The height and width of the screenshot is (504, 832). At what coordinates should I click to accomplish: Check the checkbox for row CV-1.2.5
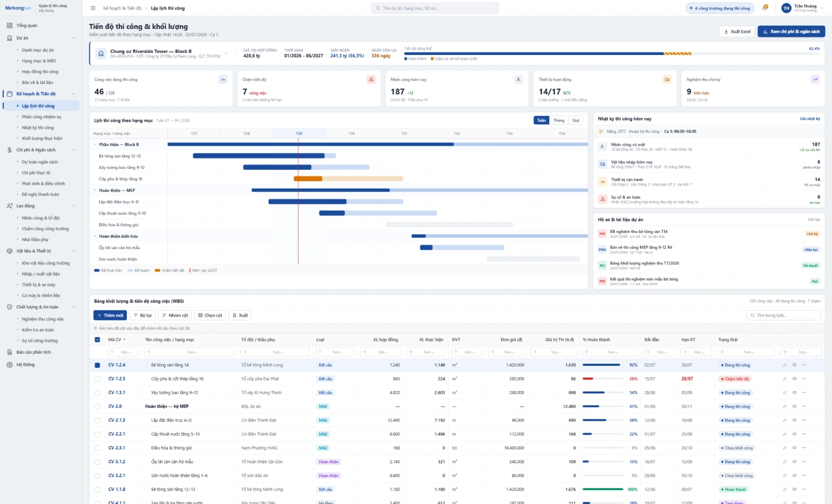[x=97, y=379]
